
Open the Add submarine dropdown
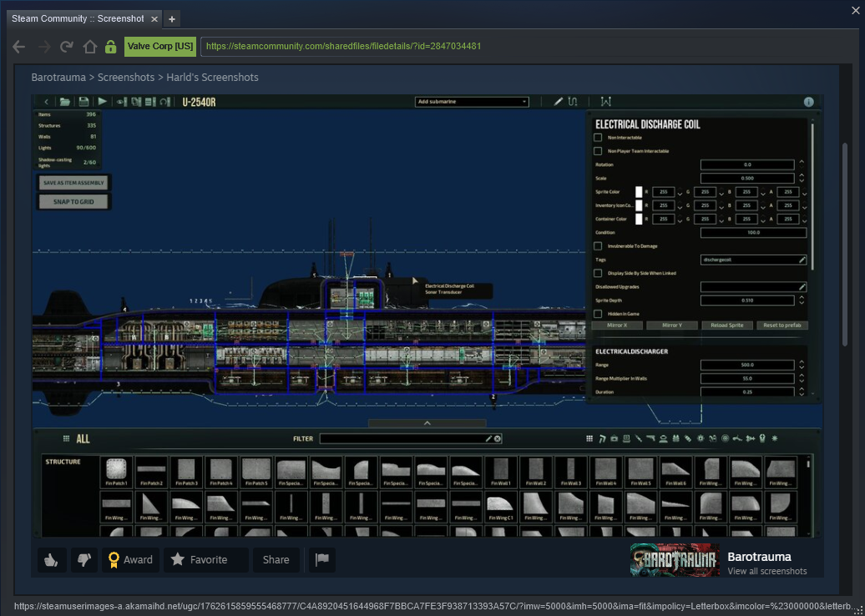tap(472, 102)
